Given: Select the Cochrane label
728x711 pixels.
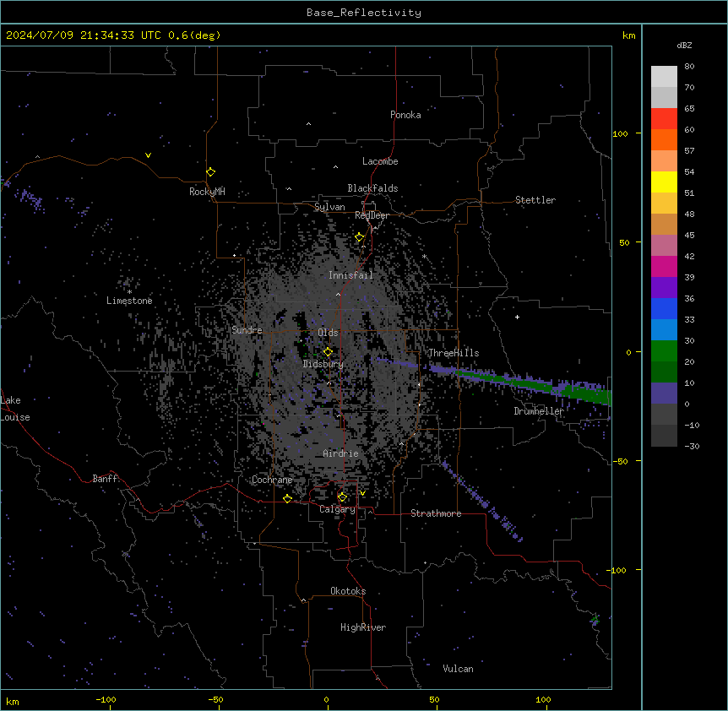Looking at the screenshot, I should coord(272,480).
